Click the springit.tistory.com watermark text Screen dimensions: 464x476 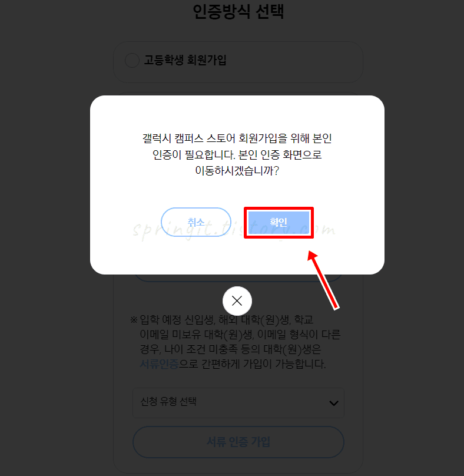point(234,230)
